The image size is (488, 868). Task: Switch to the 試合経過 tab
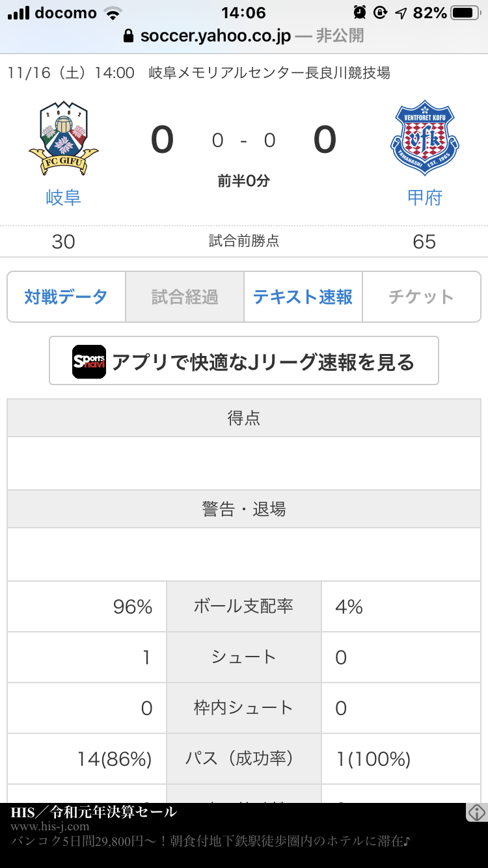[x=185, y=297]
